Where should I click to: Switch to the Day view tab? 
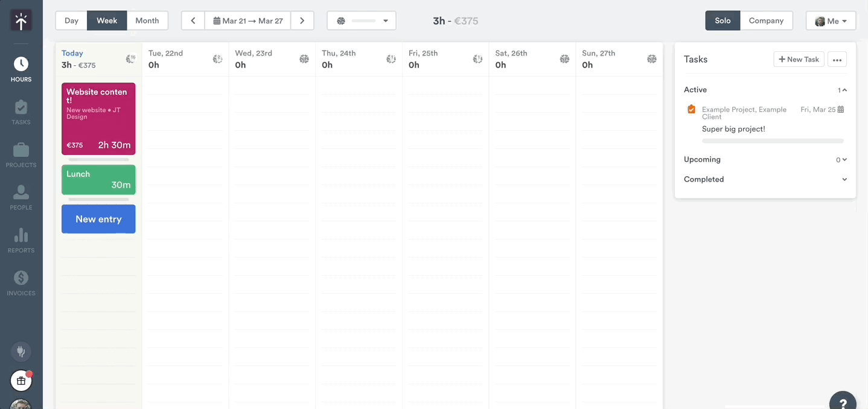[71, 20]
